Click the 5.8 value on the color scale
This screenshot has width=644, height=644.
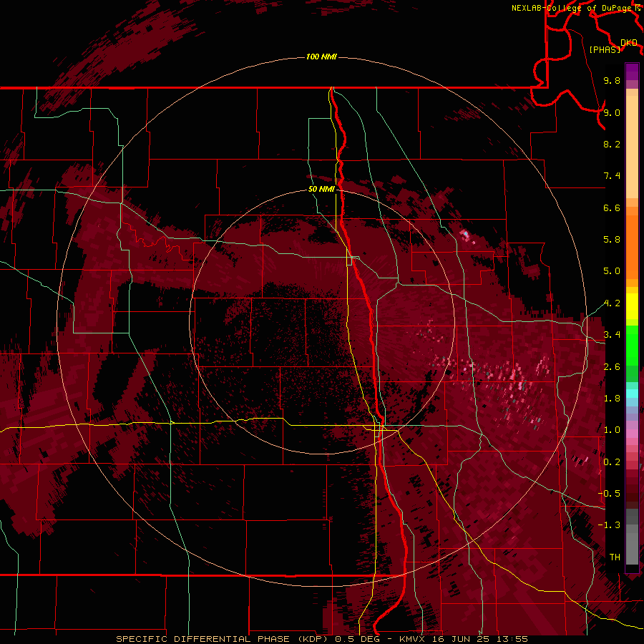[x=612, y=240]
